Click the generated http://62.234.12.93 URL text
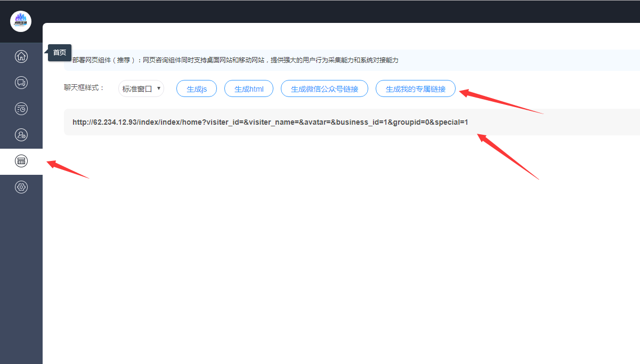The image size is (640, 364). (x=270, y=122)
